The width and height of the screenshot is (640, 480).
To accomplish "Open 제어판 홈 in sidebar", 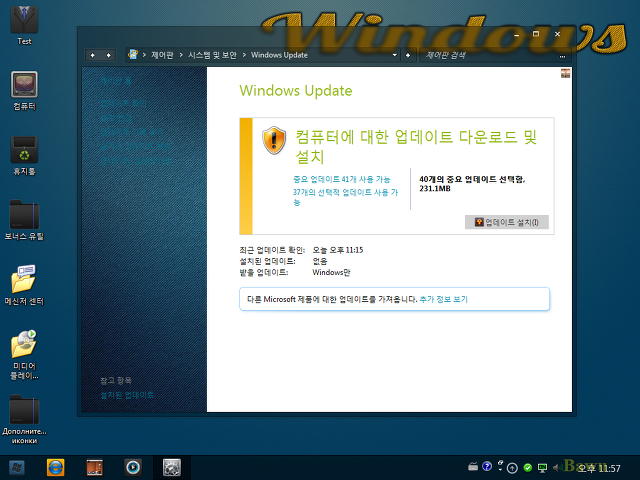I will (x=116, y=81).
